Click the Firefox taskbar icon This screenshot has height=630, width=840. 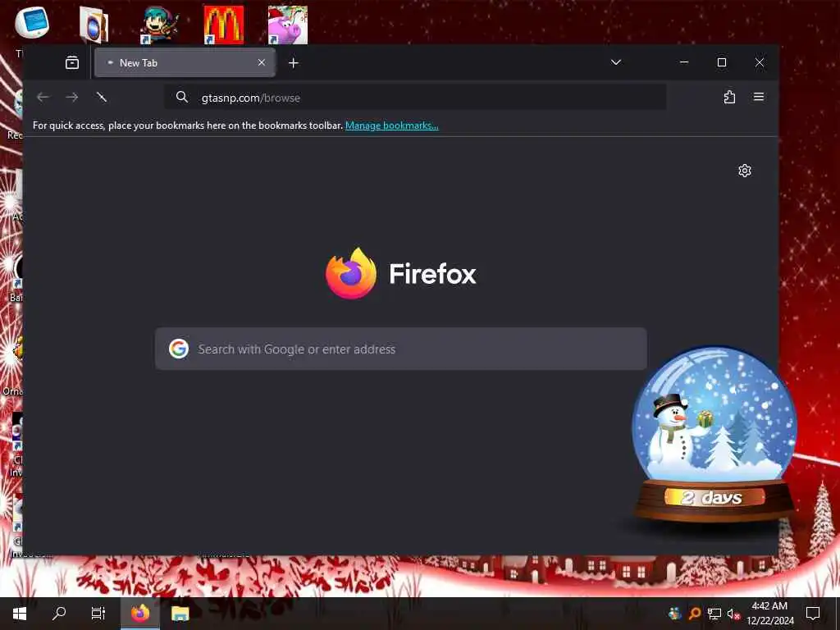[x=140, y=614]
